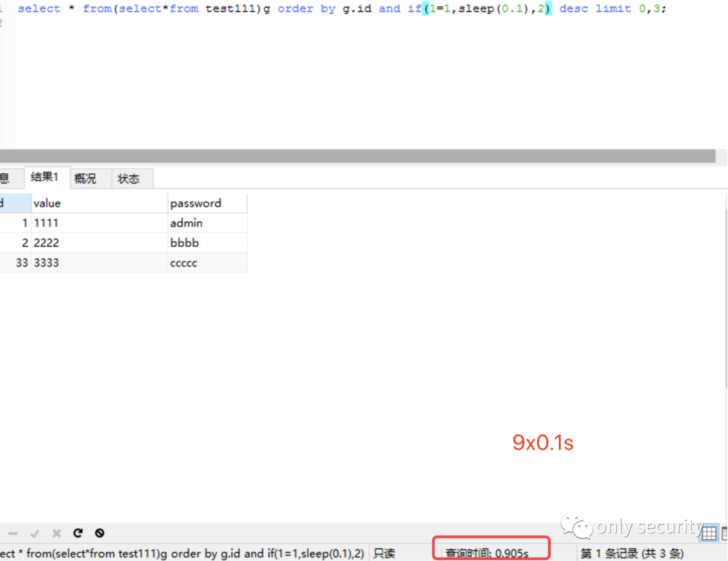Viewport: 728px width, 561px height.
Task: Select the id cell in the 1111 row
Action: (16, 223)
